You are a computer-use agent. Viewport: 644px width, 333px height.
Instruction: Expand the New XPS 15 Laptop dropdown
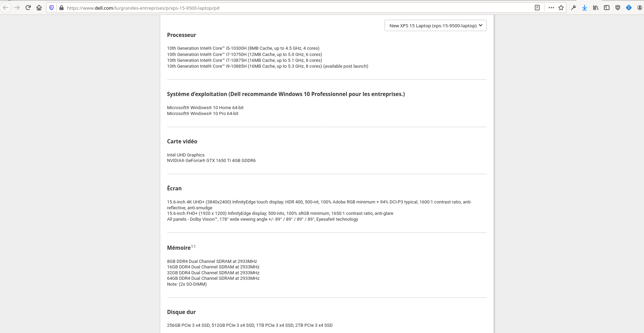click(x=435, y=26)
